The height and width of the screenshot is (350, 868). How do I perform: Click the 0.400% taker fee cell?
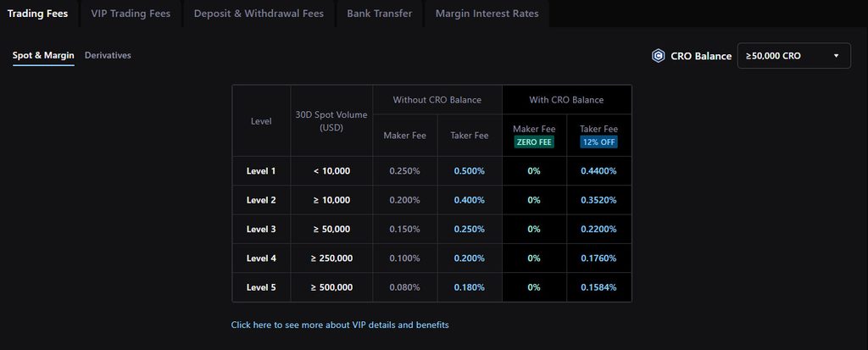470,200
